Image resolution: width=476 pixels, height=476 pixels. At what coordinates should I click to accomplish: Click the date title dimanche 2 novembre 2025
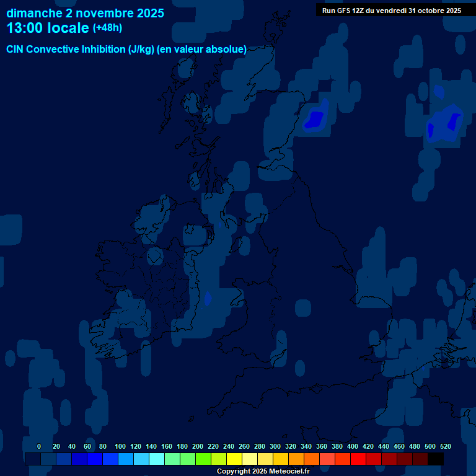[85, 13]
